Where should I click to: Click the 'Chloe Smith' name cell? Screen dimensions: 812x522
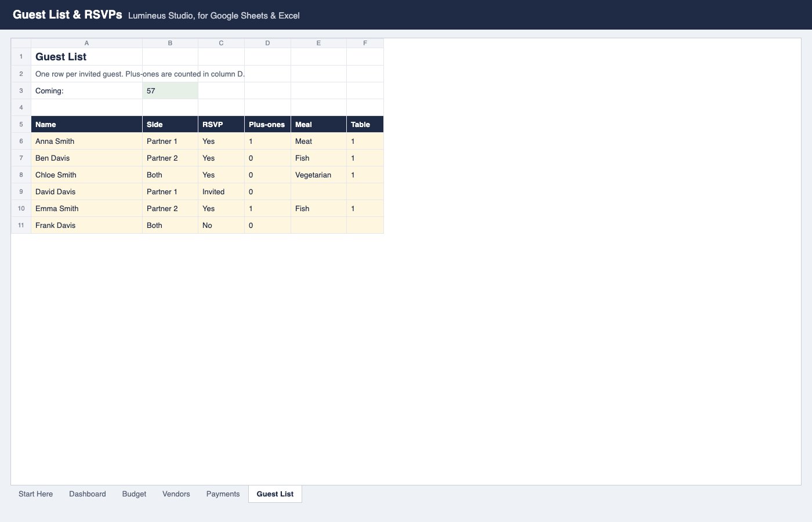point(86,175)
